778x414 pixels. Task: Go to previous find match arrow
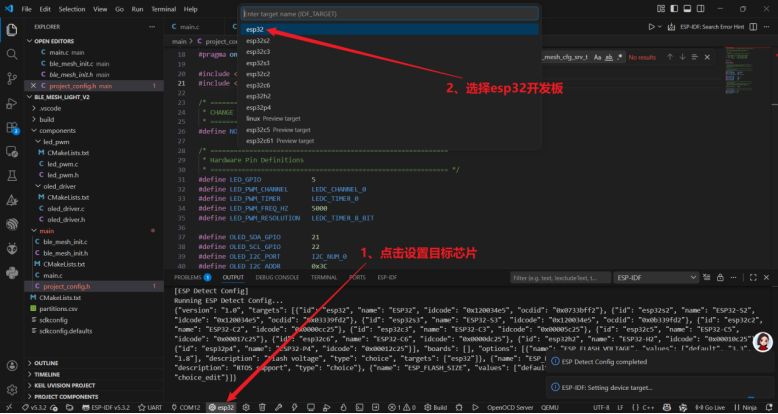click(x=670, y=57)
